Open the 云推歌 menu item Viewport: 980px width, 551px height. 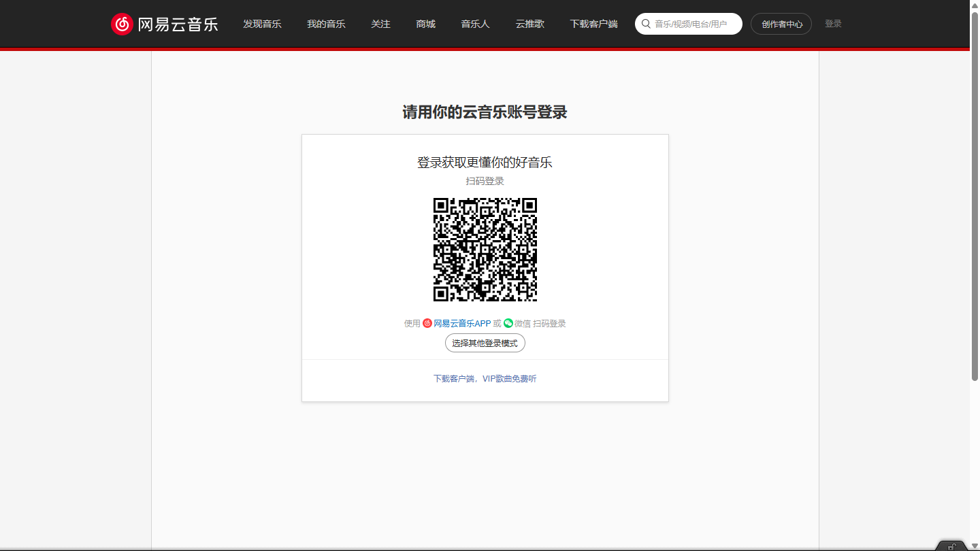[529, 24]
